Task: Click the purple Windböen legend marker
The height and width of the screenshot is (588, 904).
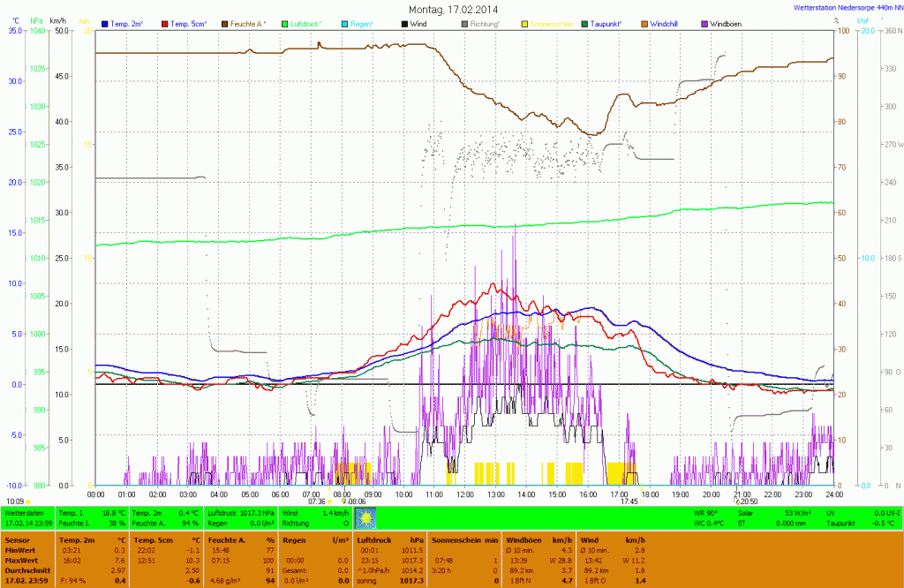Action: pyautogui.click(x=704, y=23)
